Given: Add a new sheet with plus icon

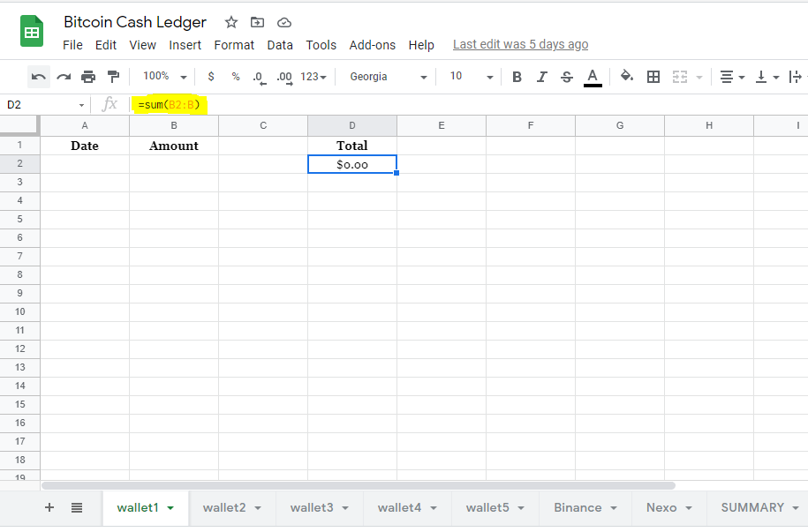Looking at the screenshot, I should (x=49, y=508).
